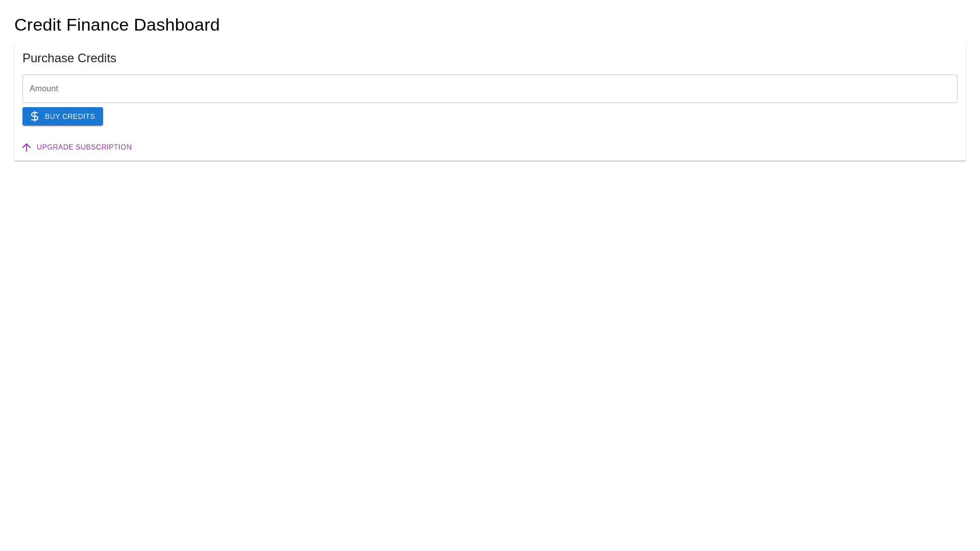Click the Purchase Credits heading

pyautogui.click(x=69, y=58)
